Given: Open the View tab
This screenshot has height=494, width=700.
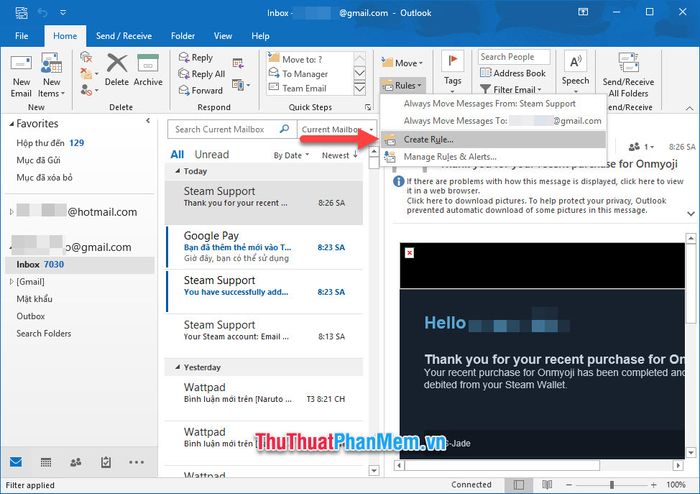Looking at the screenshot, I should pyautogui.click(x=223, y=36).
